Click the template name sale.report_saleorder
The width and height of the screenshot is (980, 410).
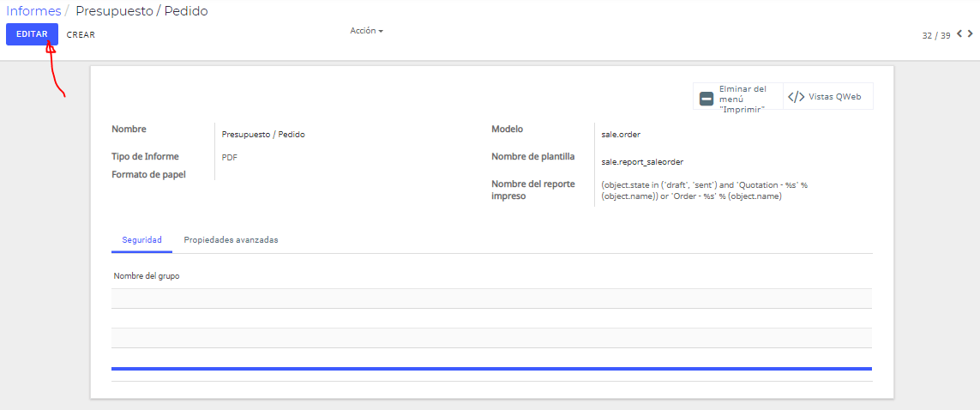642,162
